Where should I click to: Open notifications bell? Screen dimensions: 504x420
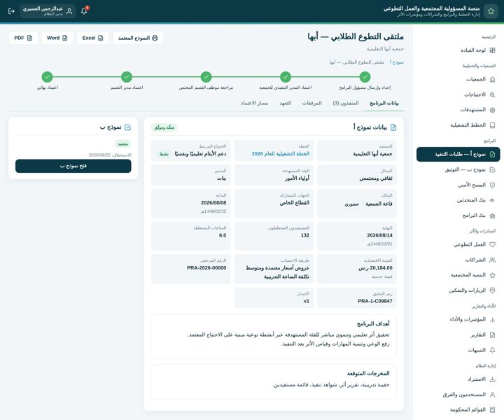click(84, 11)
